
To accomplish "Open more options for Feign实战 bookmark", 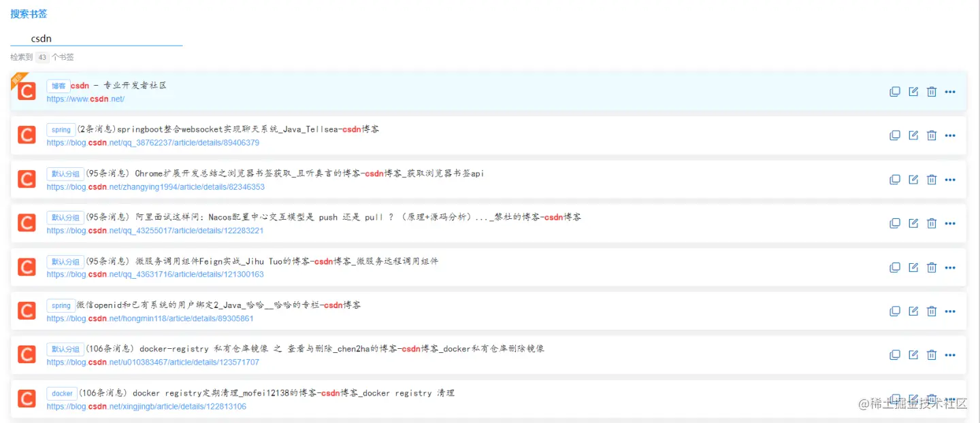I will tap(951, 267).
